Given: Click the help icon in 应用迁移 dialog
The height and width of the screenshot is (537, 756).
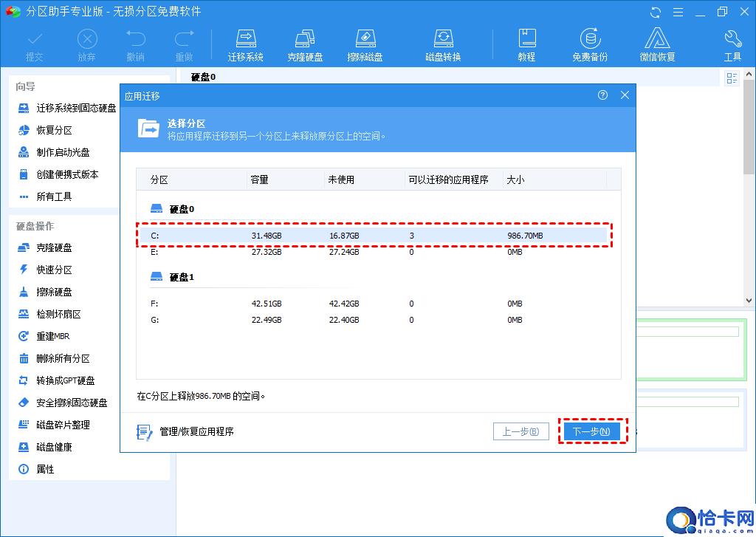Looking at the screenshot, I should [602, 95].
